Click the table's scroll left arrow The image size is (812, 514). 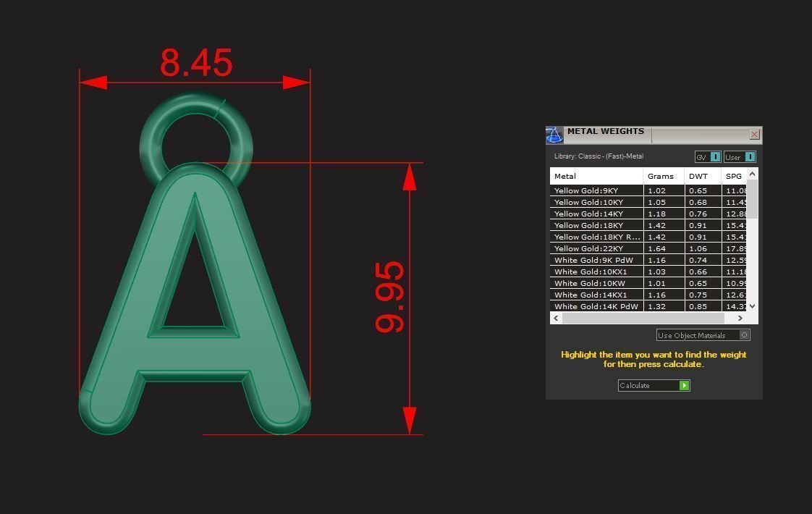click(x=557, y=318)
